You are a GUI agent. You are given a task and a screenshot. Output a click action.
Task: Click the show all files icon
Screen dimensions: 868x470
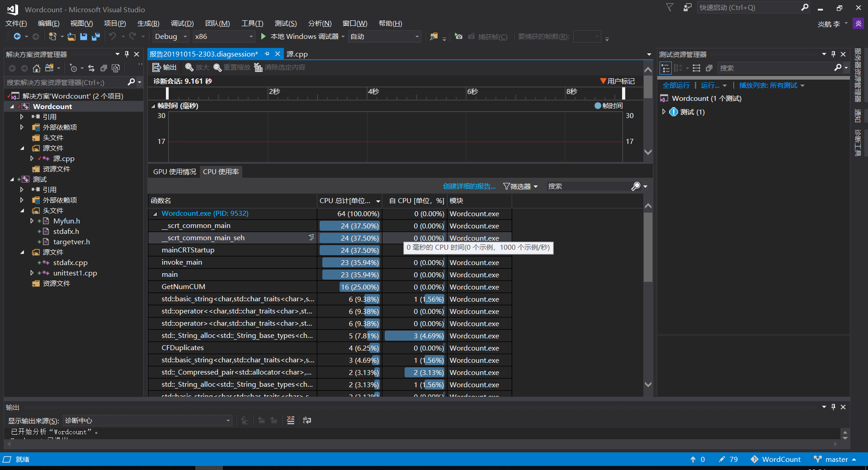(116, 68)
